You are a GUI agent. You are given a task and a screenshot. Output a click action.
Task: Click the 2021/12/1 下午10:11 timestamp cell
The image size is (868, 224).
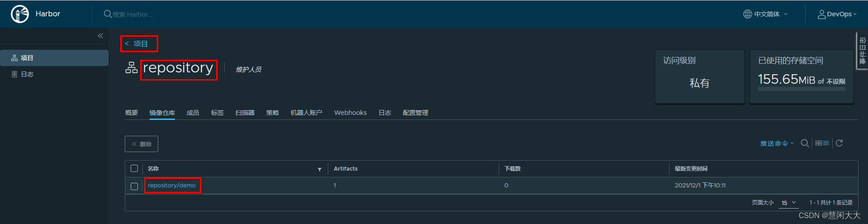[x=700, y=186]
